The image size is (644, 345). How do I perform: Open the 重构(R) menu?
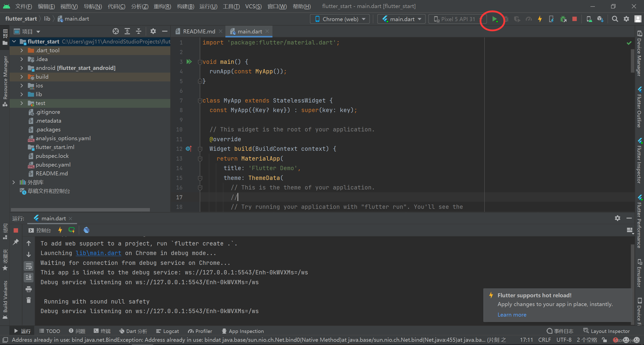point(162,6)
